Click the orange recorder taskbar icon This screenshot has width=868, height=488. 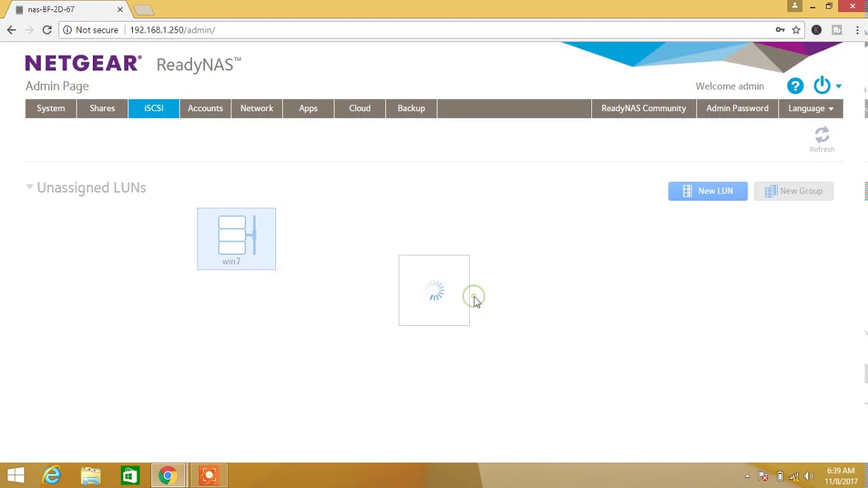click(x=209, y=476)
